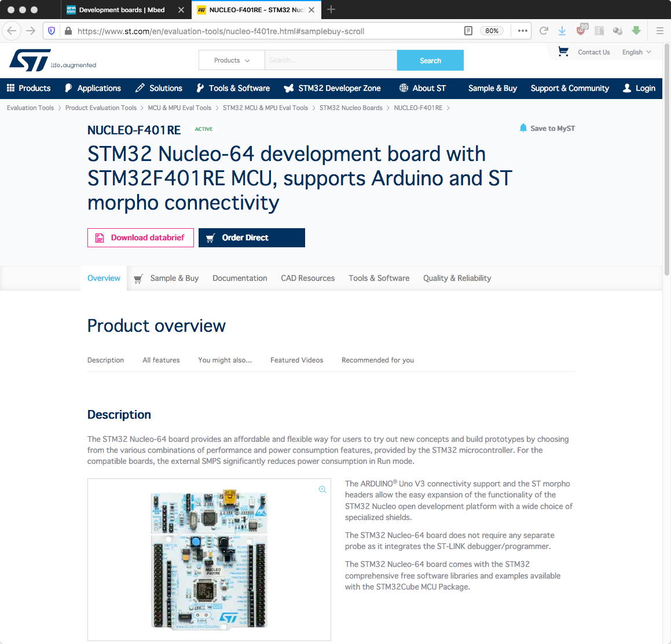Click the grid icon beside Products in the nav bar
Viewport: 671px width, 644px height.
[x=10, y=88]
